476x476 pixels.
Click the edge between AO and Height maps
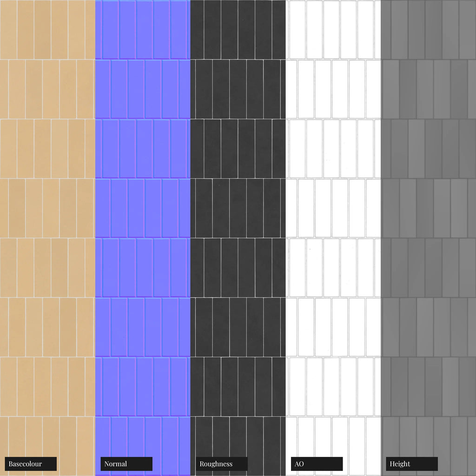pyautogui.click(x=381, y=232)
